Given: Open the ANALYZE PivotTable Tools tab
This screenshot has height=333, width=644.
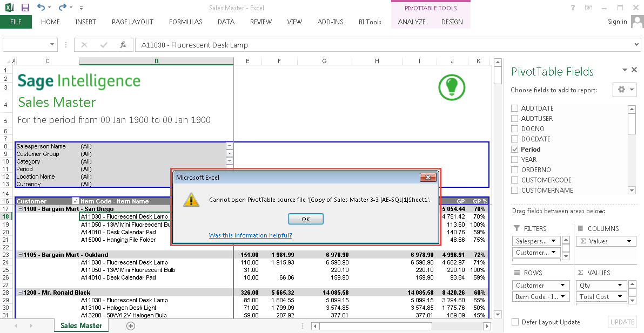Looking at the screenshot, I should pyautogui.click(x=412, y=22).
